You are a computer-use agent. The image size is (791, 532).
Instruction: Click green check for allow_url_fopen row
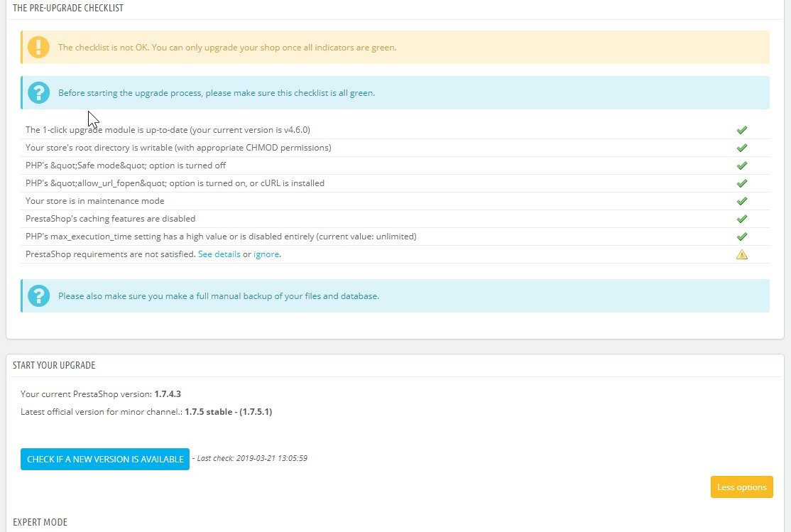coord(741,183)
